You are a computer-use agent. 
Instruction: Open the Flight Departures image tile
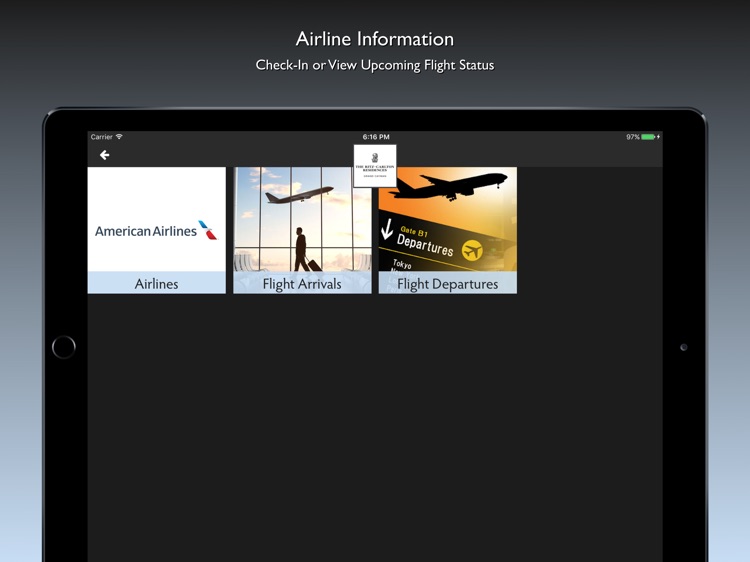[448, 220]
